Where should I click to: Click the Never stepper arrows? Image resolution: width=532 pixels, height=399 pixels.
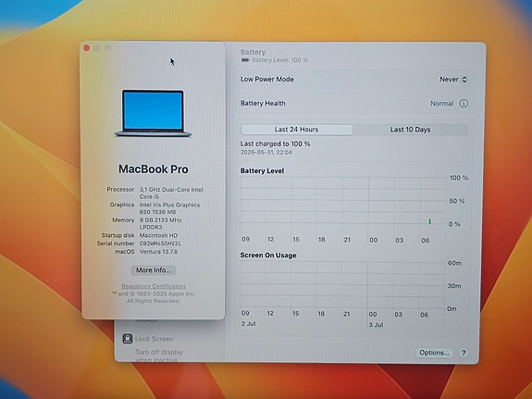(x=464, y=79)
